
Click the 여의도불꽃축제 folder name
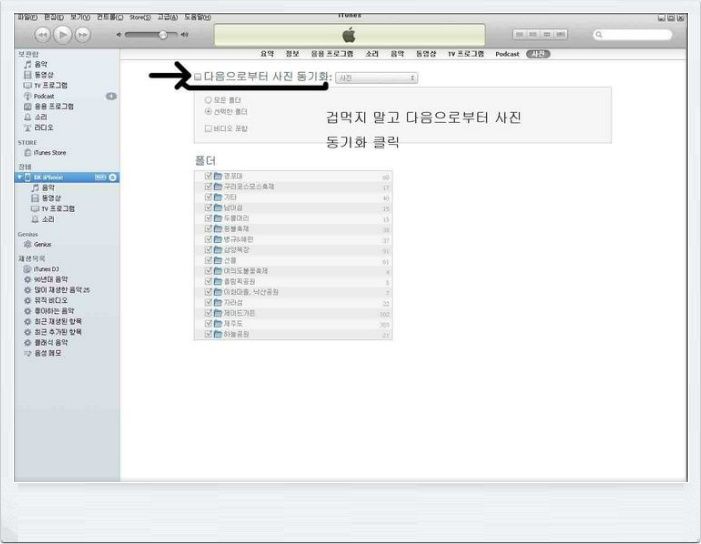(x=245, y=271)
